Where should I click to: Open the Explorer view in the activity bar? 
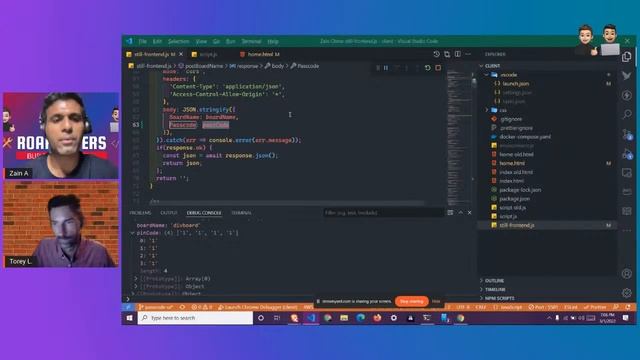tap(627, 57)
